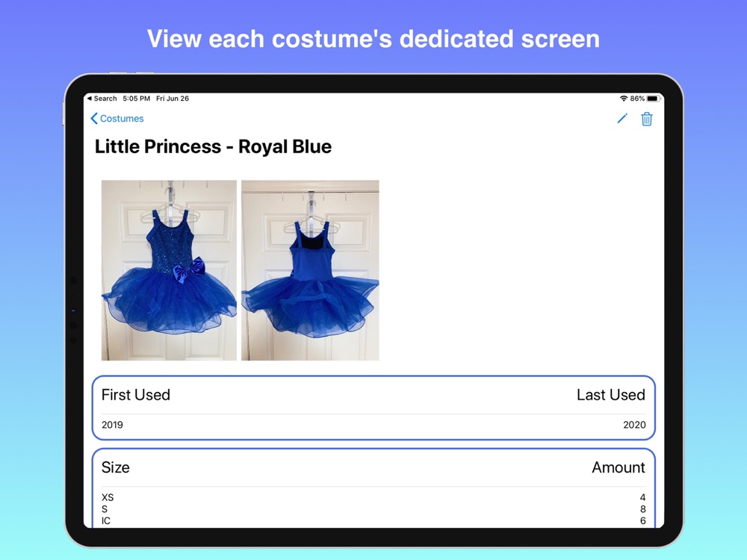Screen dimensions: 747x560
Task: Select the 2020 last used year
Action: [634, 425]
